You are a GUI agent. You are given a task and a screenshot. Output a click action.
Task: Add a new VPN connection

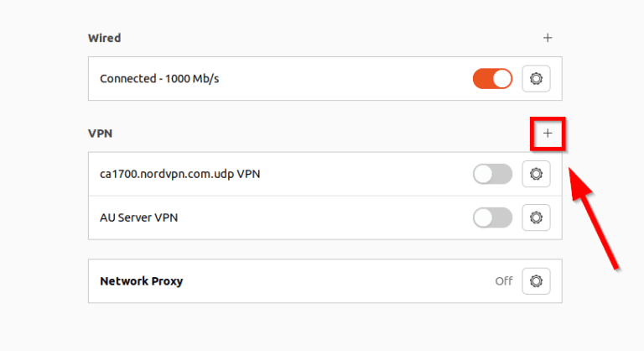[x=548, y=134]
